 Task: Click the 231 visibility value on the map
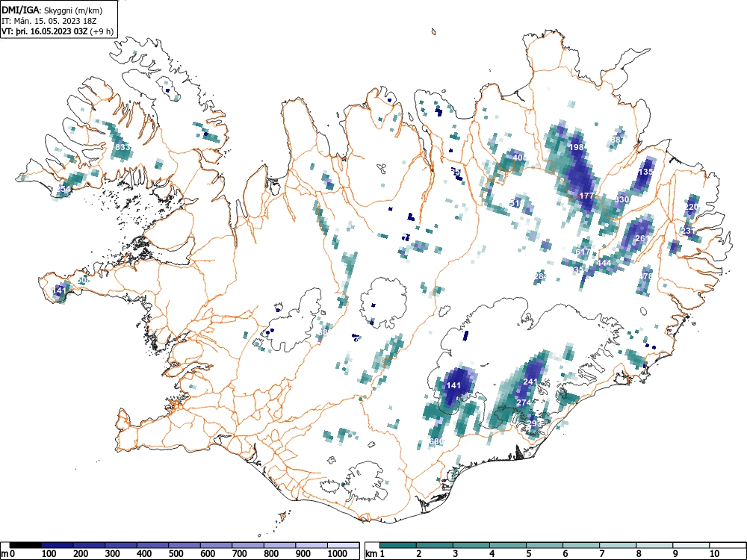689,231
